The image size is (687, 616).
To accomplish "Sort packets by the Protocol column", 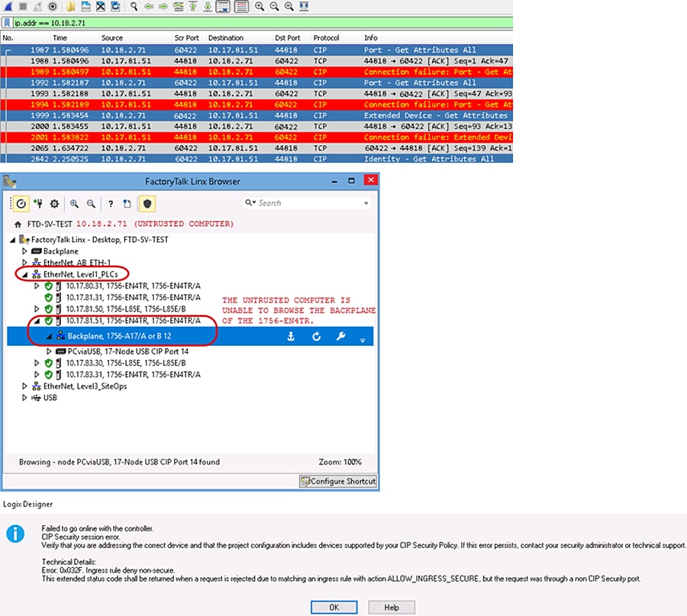I will point(327,37).
